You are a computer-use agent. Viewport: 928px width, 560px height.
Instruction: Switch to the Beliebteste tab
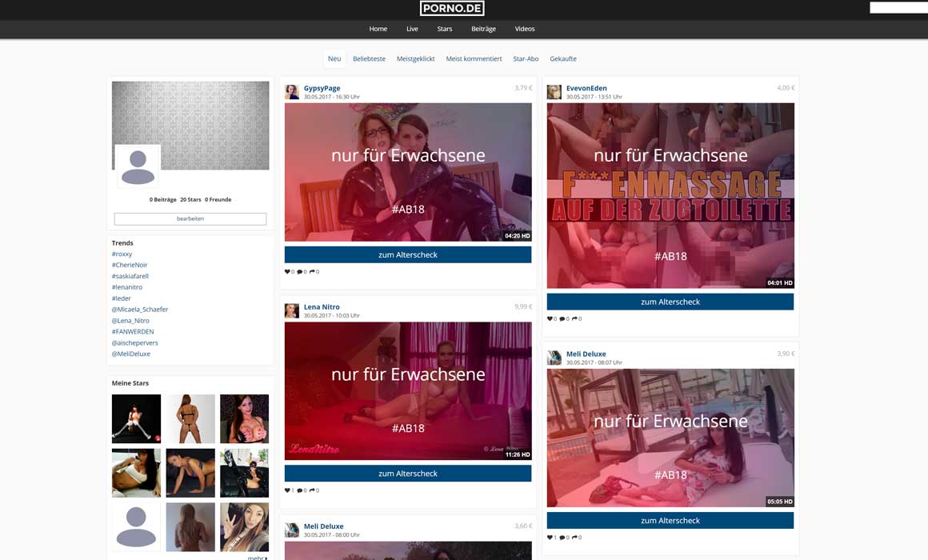[x=369, y=59]
